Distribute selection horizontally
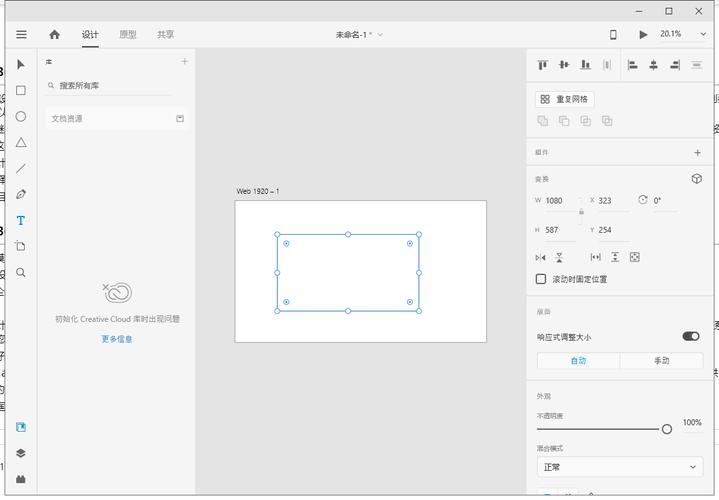Viewport: 719px width, 500px height. pos(607,65)
